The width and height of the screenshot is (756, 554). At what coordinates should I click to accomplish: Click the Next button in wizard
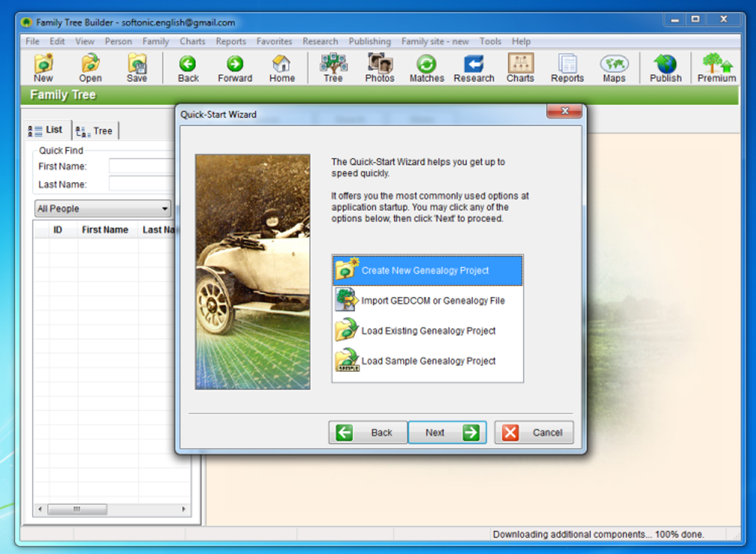pyautogui.click(x=448, y=433)
